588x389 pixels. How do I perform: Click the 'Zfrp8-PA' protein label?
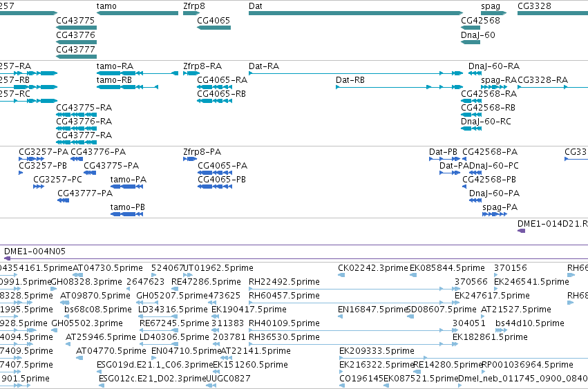pos(202,152)
